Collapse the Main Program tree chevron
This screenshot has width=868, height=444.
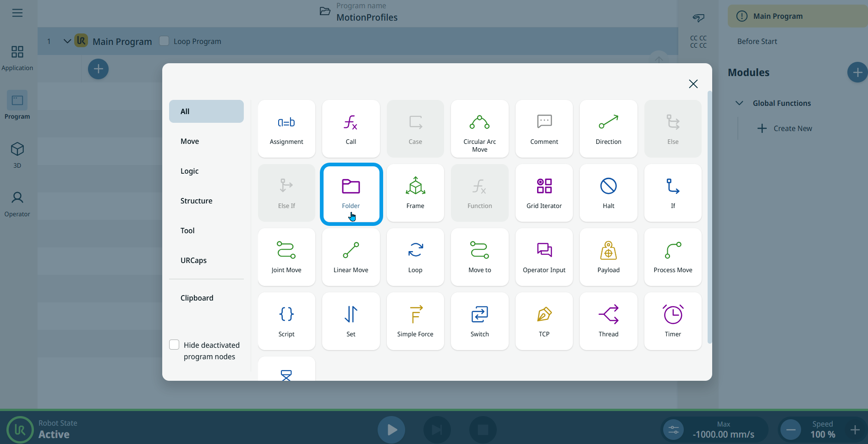point(67,41)
